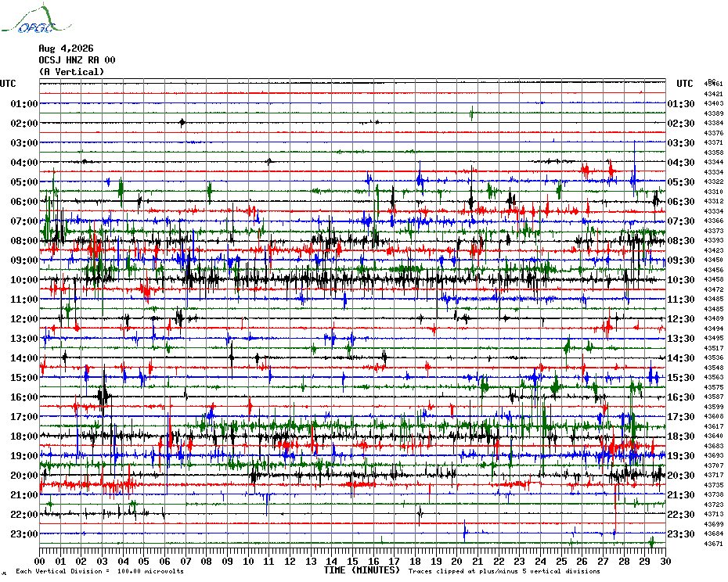The image size is (728, 582).
Task: Click the '10:00' time label
Action: tap(24, 280)
